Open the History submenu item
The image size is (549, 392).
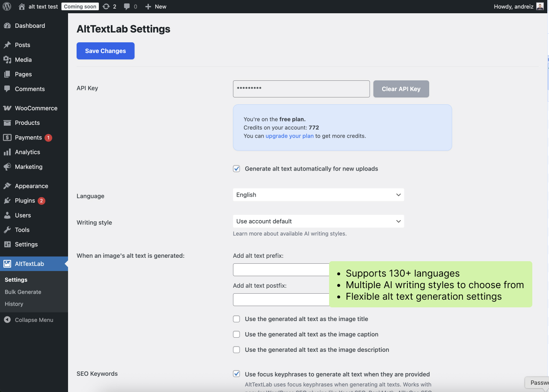click(x=14, y=304)
